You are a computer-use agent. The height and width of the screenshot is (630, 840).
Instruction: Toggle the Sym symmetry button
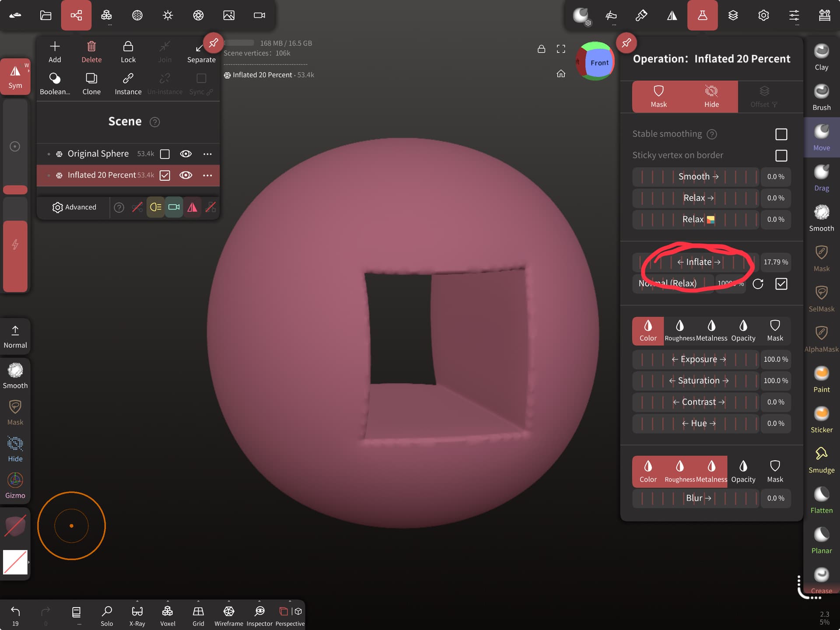pos(15,77)
